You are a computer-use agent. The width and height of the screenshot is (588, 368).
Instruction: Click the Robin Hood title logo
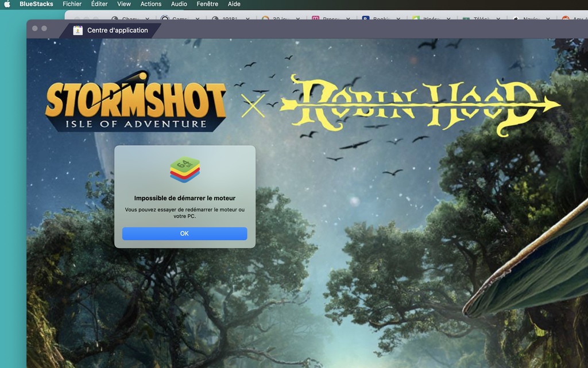420,105
